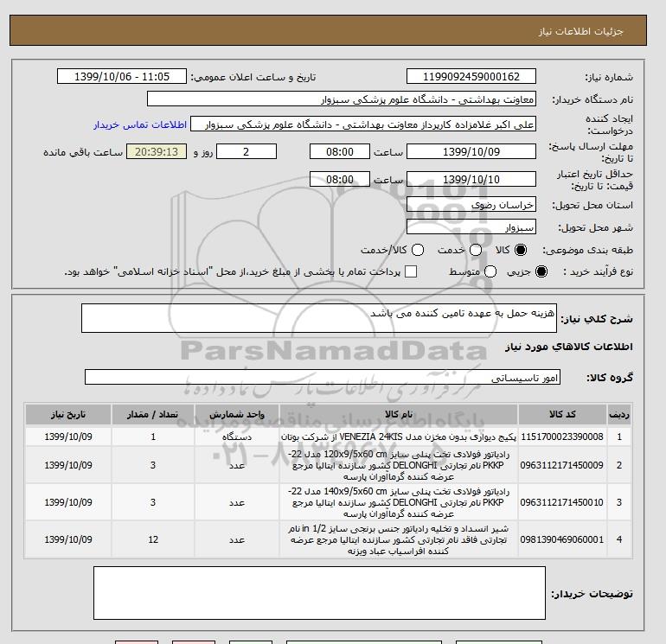Click the remaining days field showing 2
666x644 pixels.
click(x=247, y=151)
